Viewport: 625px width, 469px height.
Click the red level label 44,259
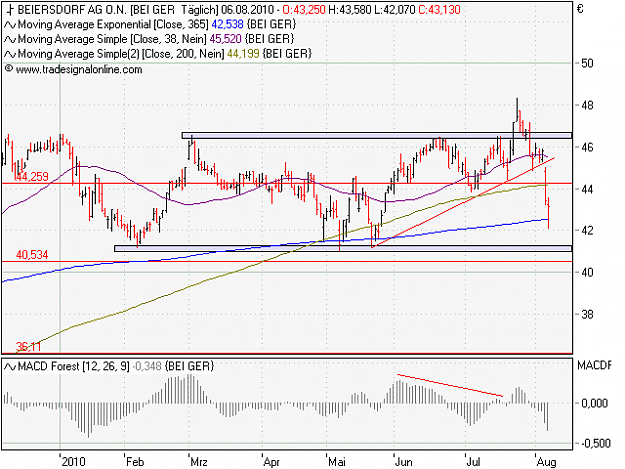click(32, 177)
